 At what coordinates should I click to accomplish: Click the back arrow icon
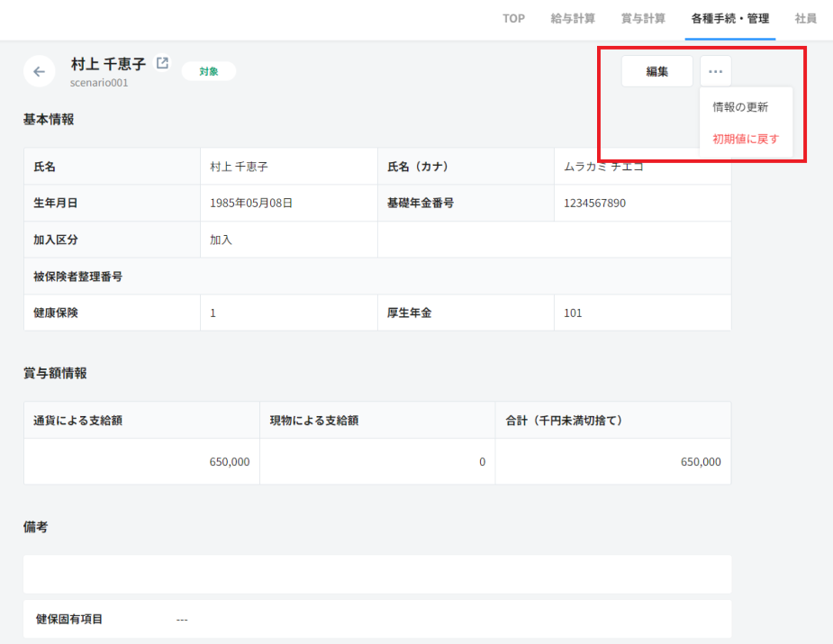[x=39, y=71]
